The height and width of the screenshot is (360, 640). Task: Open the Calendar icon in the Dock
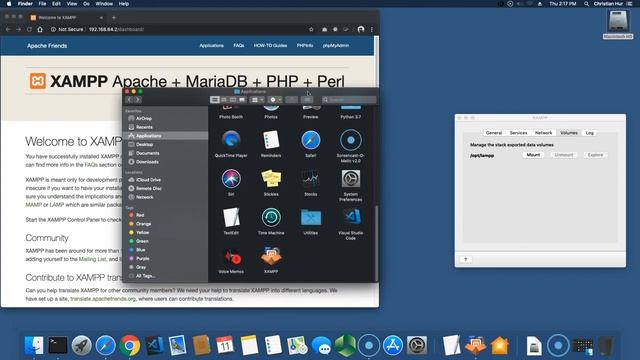coord(225,345)
